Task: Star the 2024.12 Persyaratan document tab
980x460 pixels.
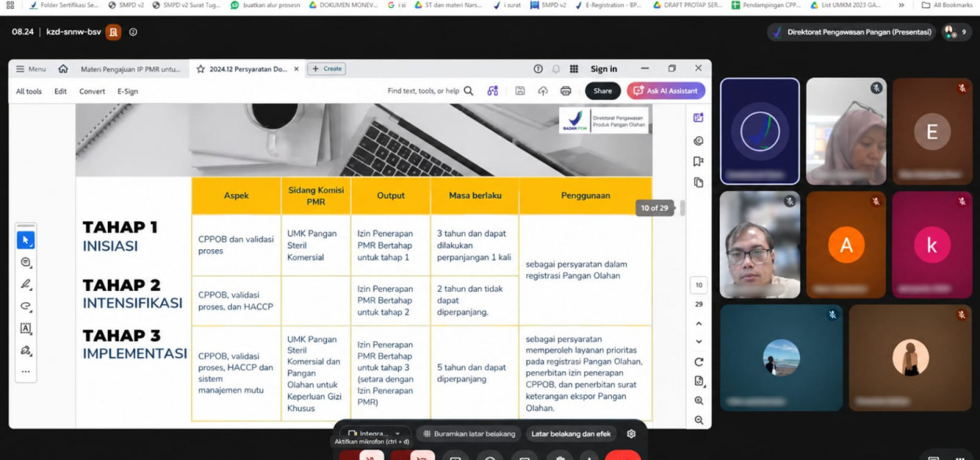Action: pyautogui.click(x=201, y=69)
